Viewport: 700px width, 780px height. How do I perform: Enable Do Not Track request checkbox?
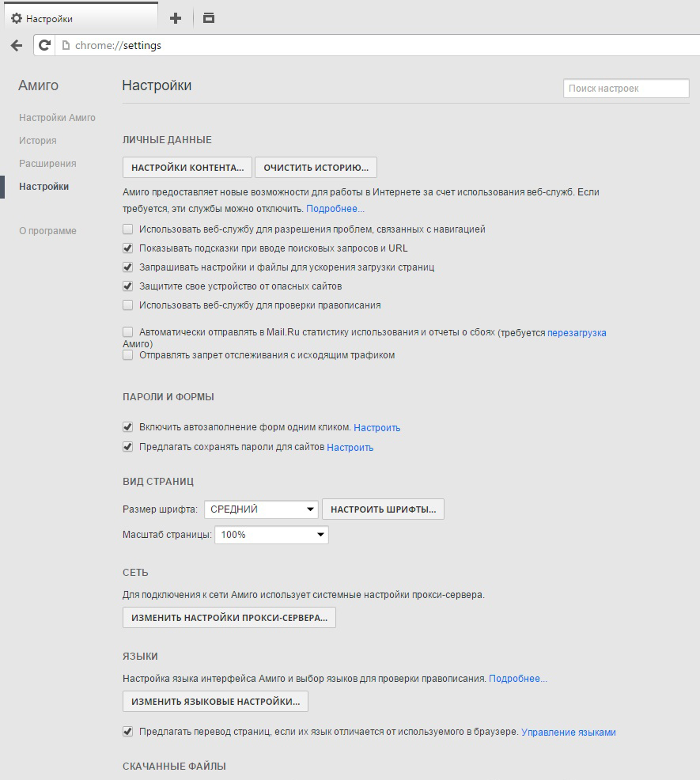pos(128,355)
